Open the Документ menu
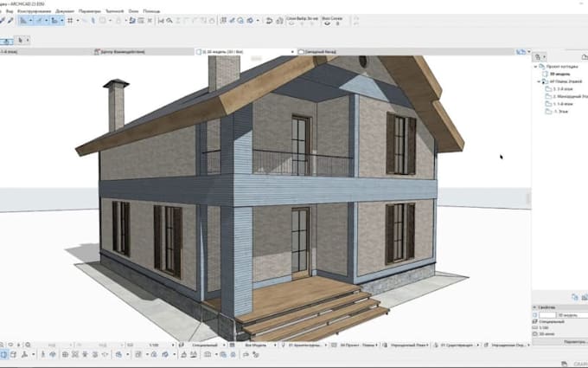 tap(65, 11)
